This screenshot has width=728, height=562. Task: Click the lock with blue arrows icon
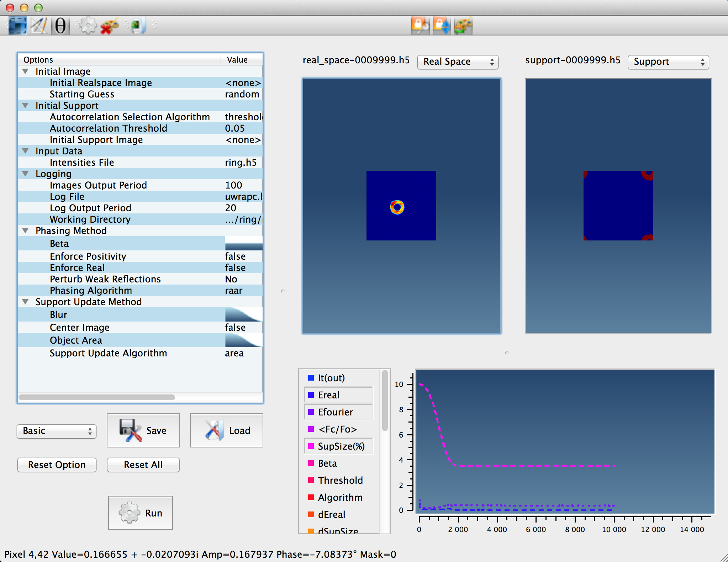click(442, 26)
